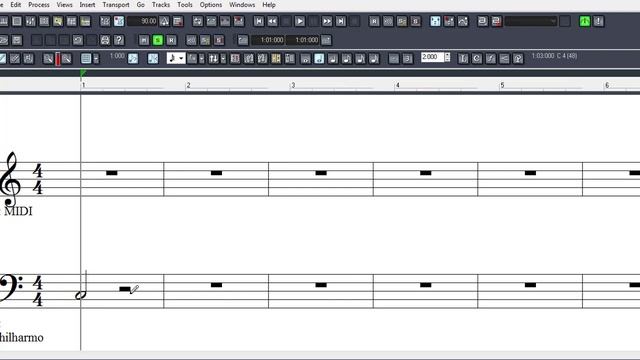This screenshot has width=640, height=360.
Task: Click the undo arrow icon
Action: click(78, 40)
